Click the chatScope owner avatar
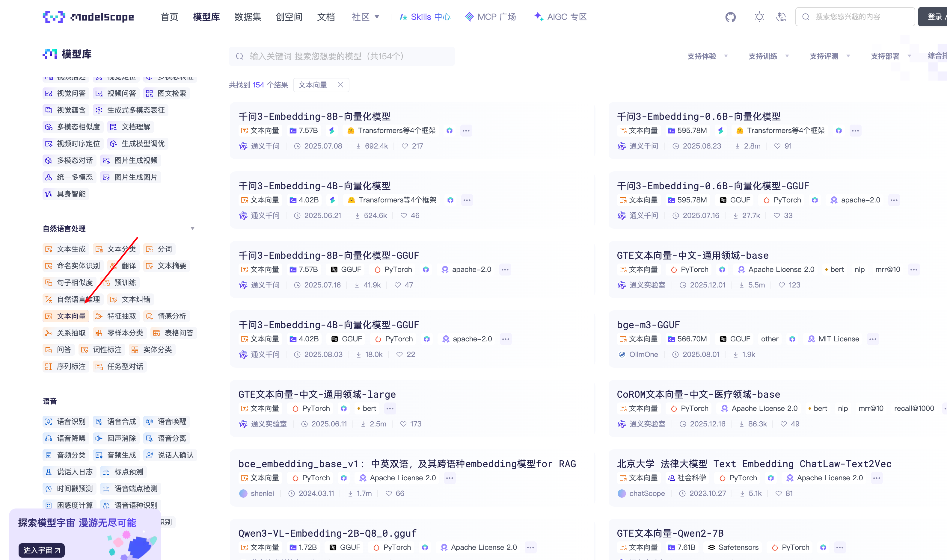 click(622, 493)
